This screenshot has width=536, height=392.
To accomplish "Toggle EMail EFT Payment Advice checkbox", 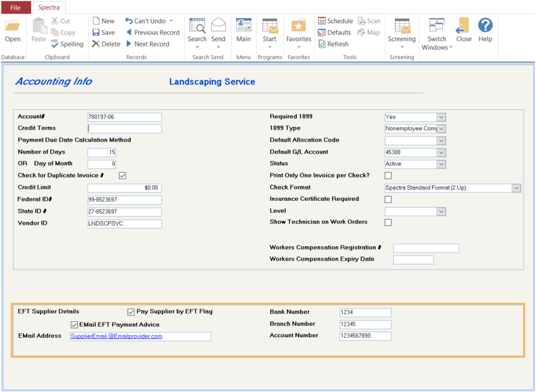I will click(x=74, y=324).
